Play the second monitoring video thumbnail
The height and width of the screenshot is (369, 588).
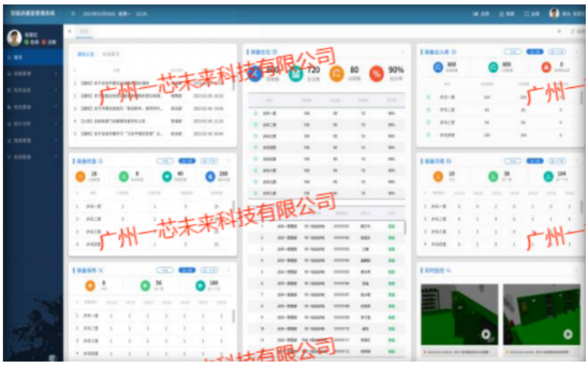[x=567, y=334]
